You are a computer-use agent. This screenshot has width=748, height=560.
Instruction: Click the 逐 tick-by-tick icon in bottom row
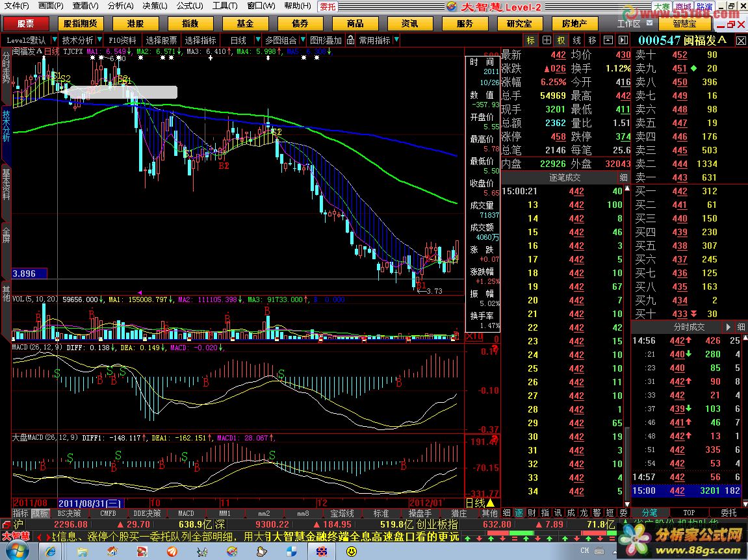(x=519, y=513)
